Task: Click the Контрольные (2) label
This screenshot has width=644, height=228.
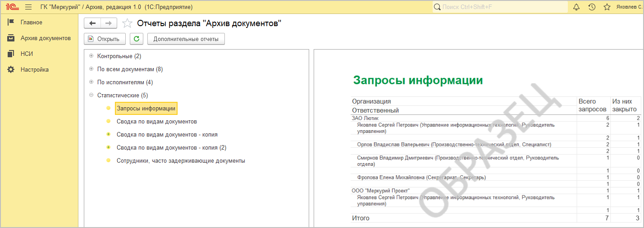Action: coord(119,56)
